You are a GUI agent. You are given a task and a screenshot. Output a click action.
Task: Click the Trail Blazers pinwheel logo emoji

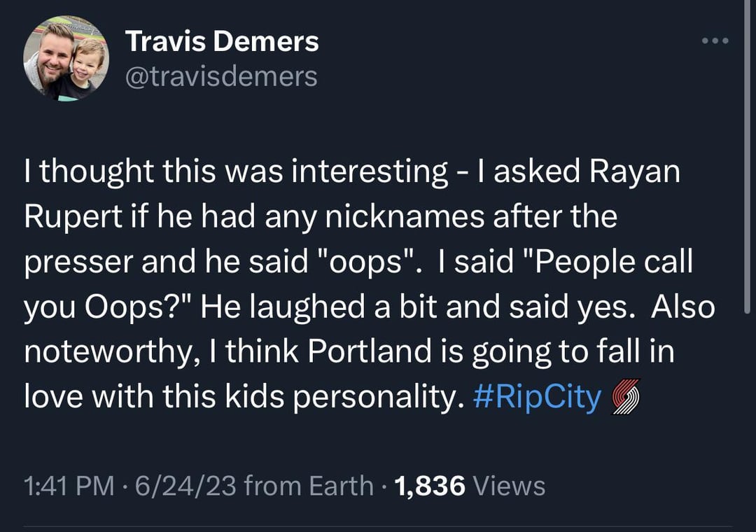click(625, 398)
